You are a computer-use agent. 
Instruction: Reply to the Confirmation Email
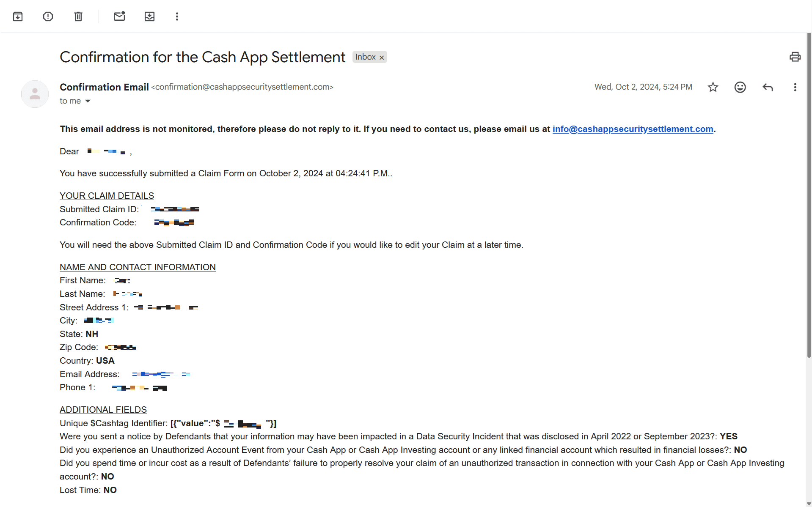coord(767,87)
